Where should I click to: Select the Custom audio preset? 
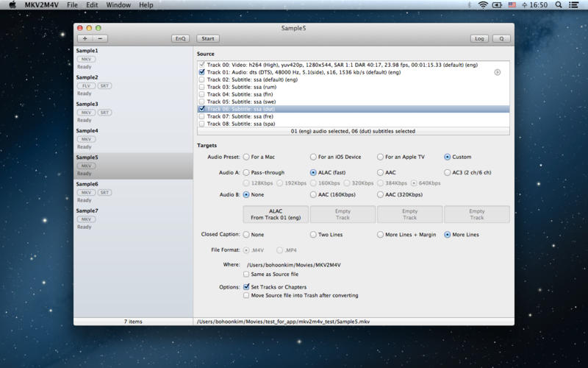pos(447,157)
